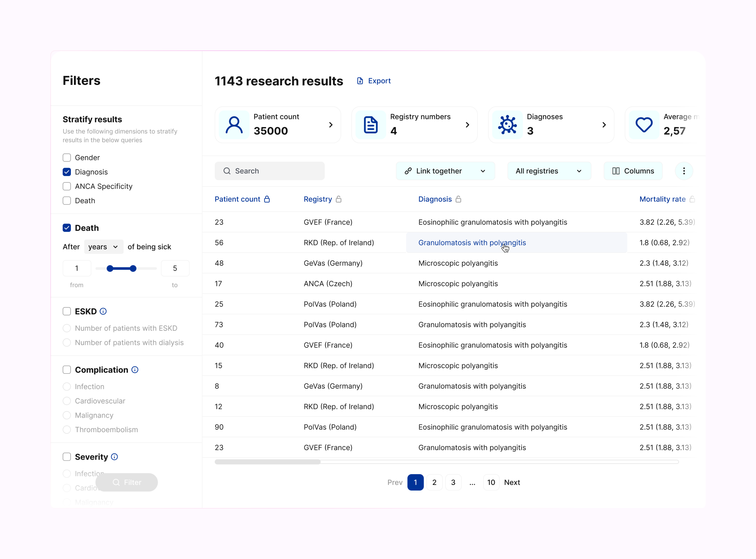Open the three-dot overflow menu beside Columns
Viewport: 756px width, 559px height.
(684, 170)
